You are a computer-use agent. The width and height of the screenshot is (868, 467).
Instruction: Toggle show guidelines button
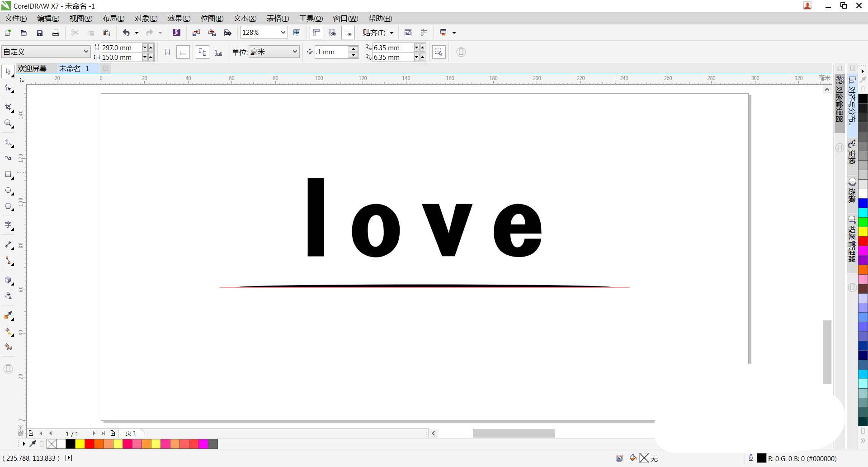tap(348, 33)
